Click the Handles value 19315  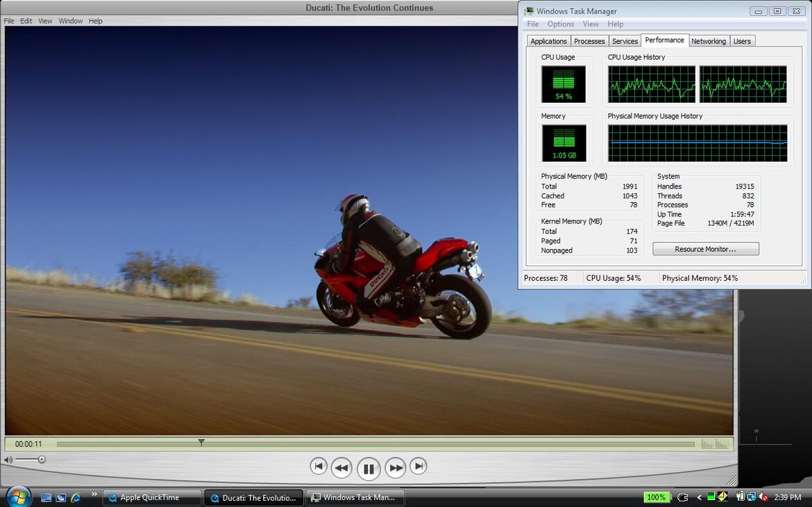pos(745,187)
